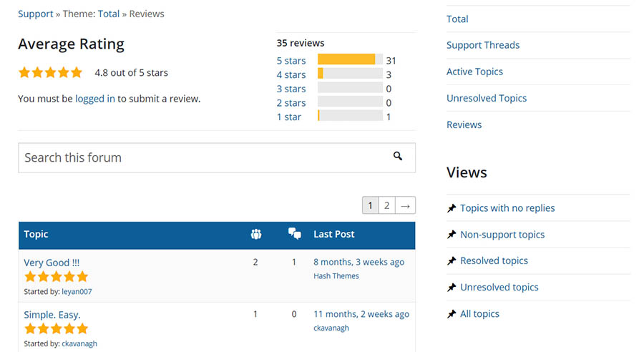Filter reviews by 5 stars
Screen dimensions: 644x352
(x=291, y=61)
